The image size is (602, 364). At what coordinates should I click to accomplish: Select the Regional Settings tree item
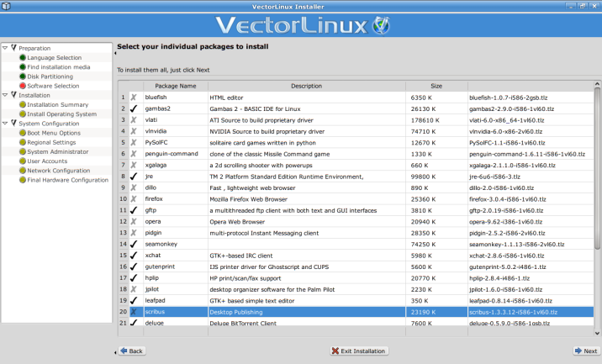tap(50, 142)
